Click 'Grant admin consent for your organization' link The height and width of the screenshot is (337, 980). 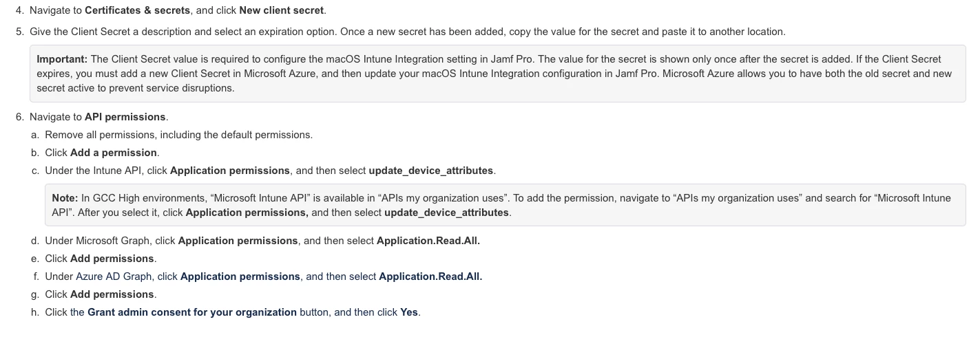(191, 312)
